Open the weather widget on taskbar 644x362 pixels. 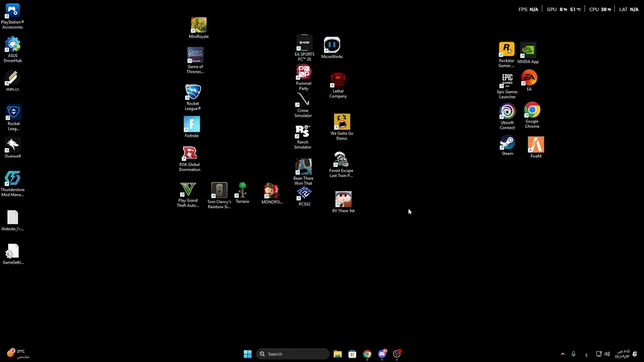(18, 354)
